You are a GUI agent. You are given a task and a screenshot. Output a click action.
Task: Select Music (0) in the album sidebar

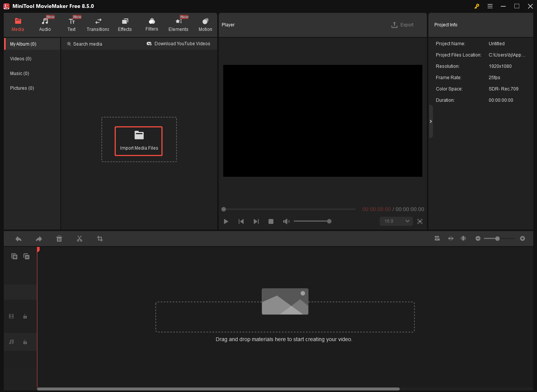click(19, 73)
